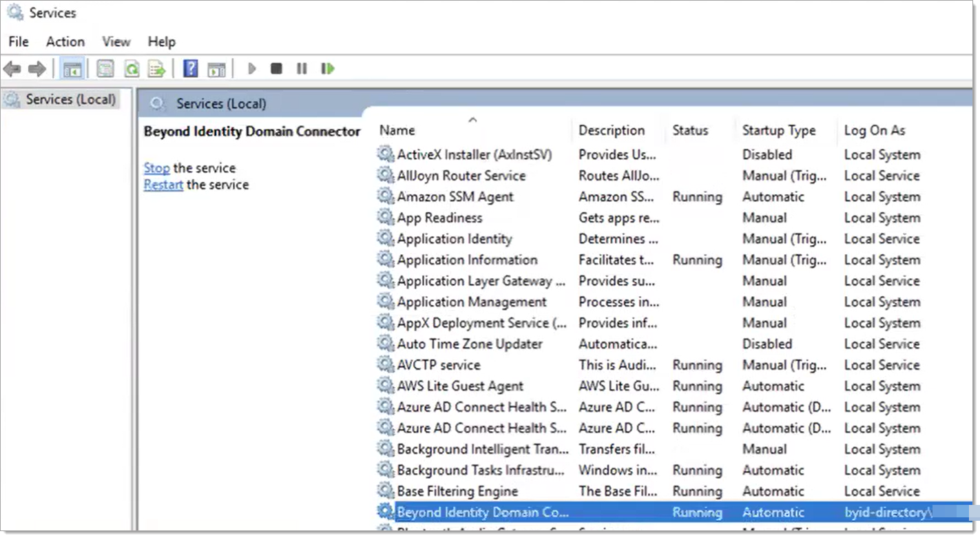Click the Show/Hide Action Pane icon
This screenshot has width=980, height=538.
(x=216, y=69)
